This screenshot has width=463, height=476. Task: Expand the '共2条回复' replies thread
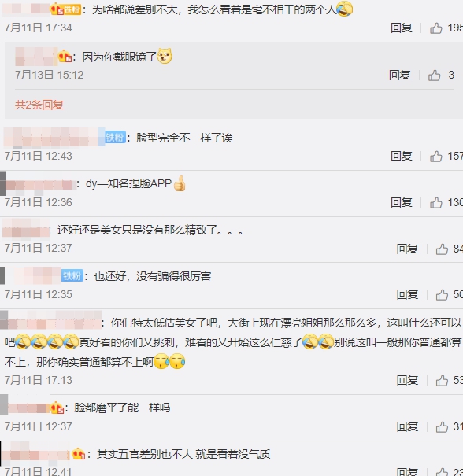[x=39, y=105]
